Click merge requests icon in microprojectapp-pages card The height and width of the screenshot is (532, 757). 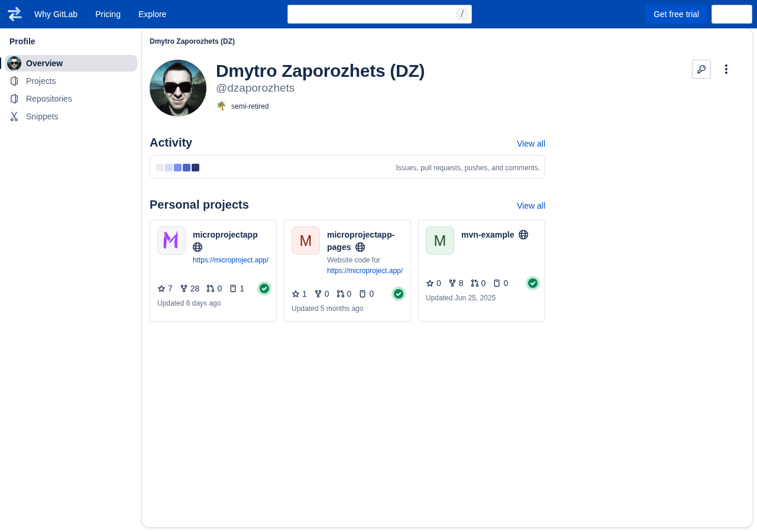point(341,294)
